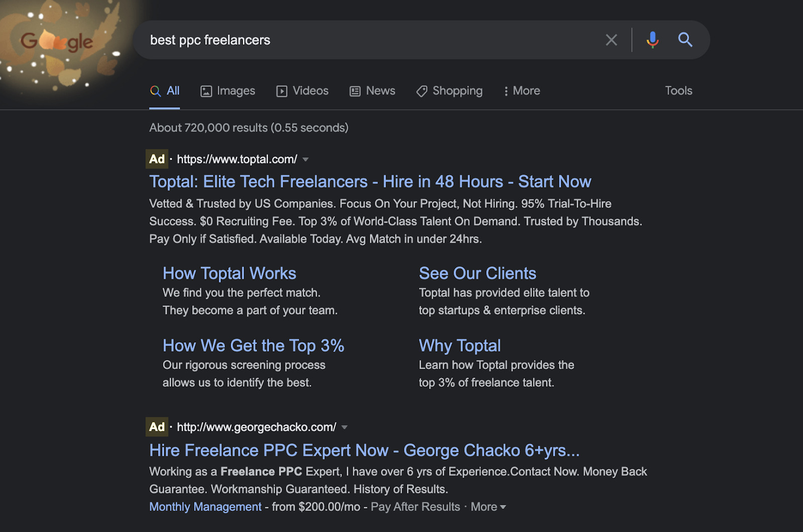Open Hire Freelance PPC Expert ad
Image resolution: width=803 pixels, height=532 pixels.
pyautogui.click(x=364, y=450)
